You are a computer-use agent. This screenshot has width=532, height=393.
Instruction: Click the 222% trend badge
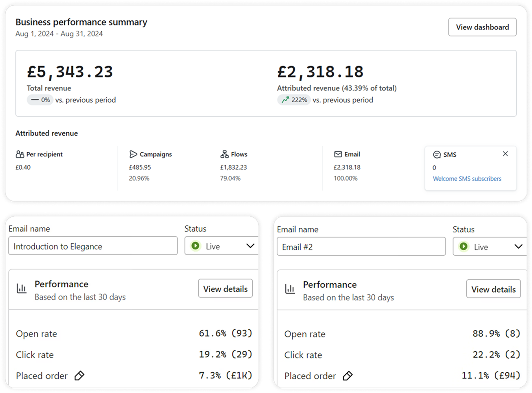294,100
